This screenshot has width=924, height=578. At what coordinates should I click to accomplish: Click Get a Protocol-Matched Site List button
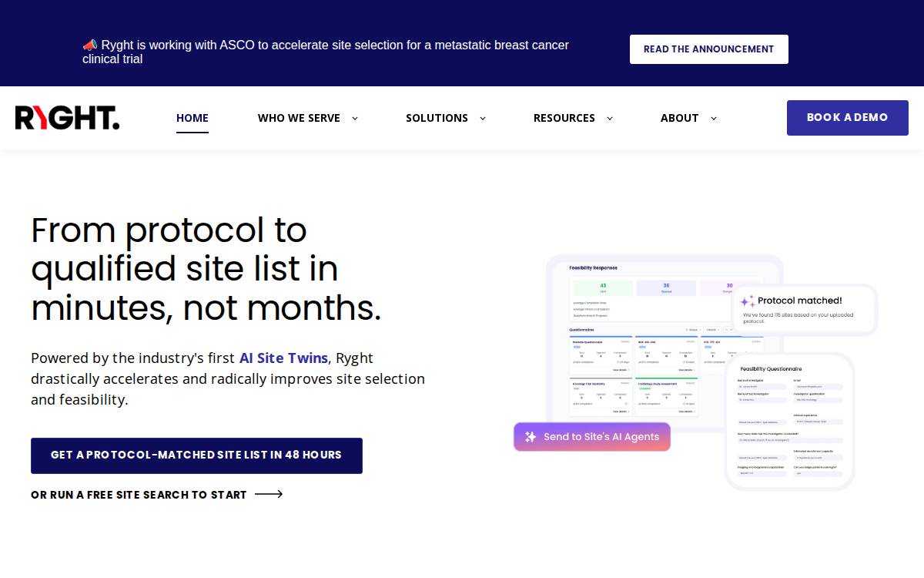coord(196,455)
